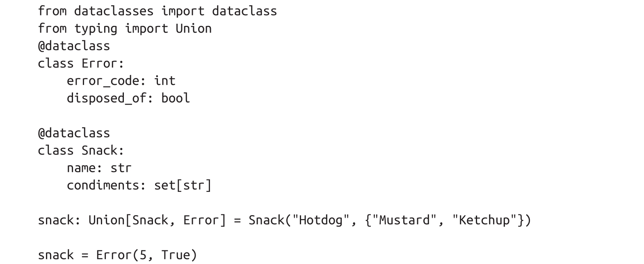Click the "Hotdog" string literal
The height and width of the screenshot is (264, 644).
(321, 220)
